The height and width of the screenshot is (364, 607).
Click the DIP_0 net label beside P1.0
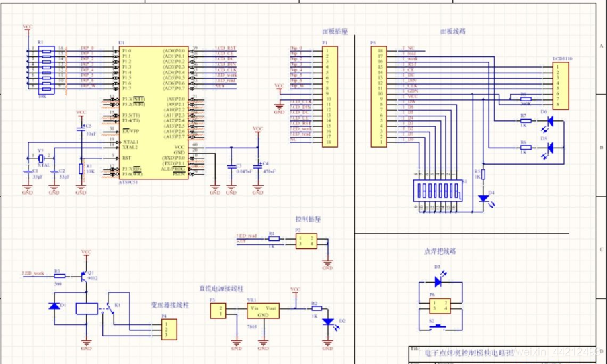pyautogui.click(x=87, y=48)
